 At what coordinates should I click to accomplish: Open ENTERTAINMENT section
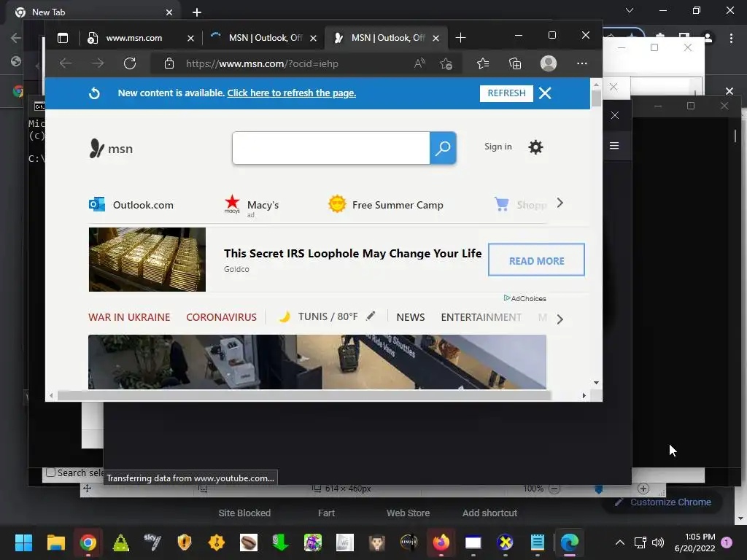click(481, 317)
